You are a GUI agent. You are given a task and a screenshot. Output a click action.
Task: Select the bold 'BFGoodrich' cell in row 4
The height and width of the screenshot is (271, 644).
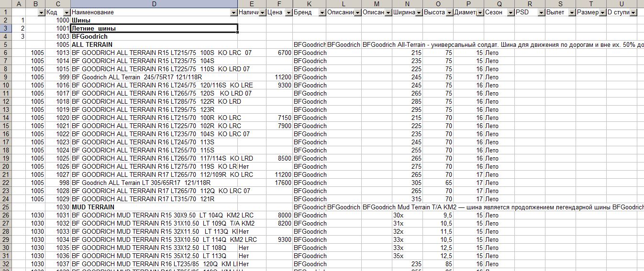(154, 36)
